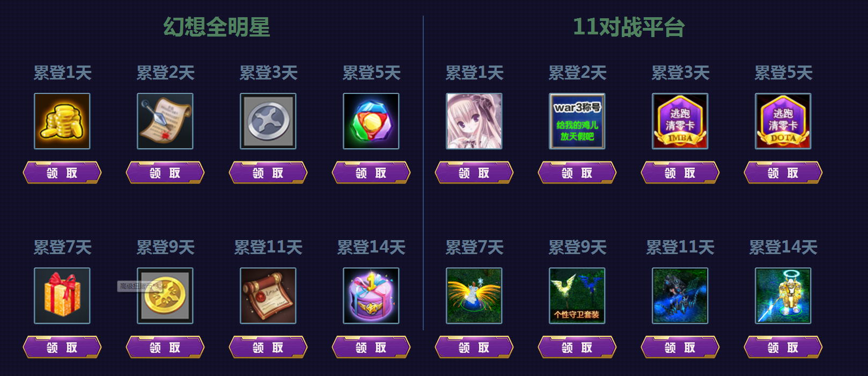Viewport: 868px width, 376px height.
Task: Claim the 11对战平台 累登14天 reward
Action: (783, 347)
